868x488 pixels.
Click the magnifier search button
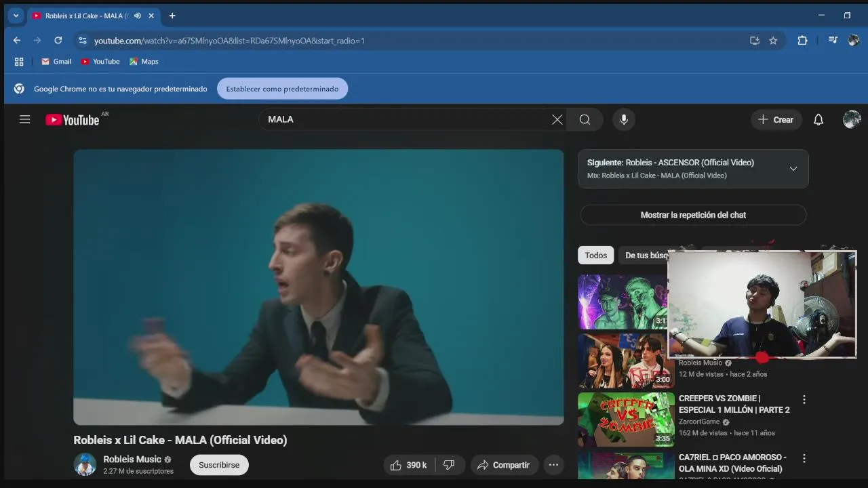[585, 119]
